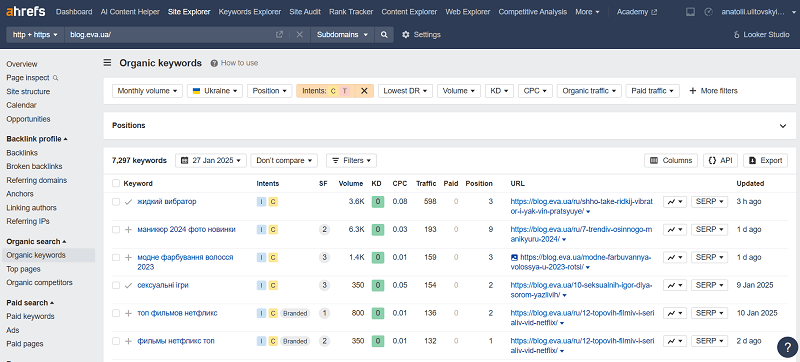Go to Dashboard

[x=74, y=12]
